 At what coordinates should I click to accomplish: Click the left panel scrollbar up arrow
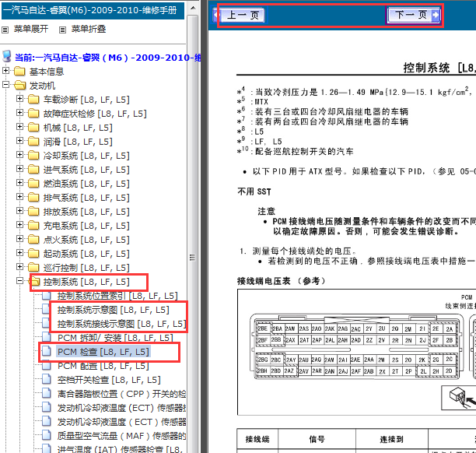(193, 8)
